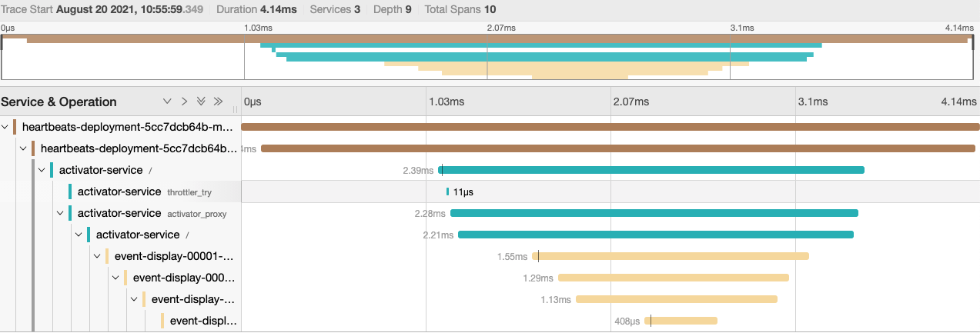Collapse the root heartbeats-deployment span
This screenshot has height=333, width=980.
(5, 127)
